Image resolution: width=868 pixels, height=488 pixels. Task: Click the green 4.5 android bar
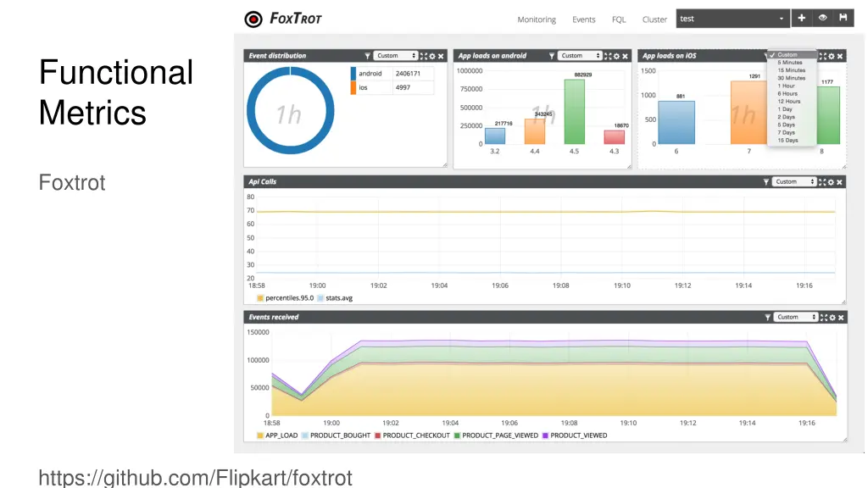pos(575,112)
